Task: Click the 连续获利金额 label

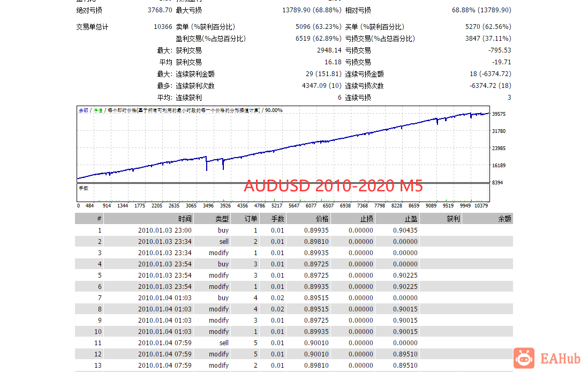Action: 195,74
